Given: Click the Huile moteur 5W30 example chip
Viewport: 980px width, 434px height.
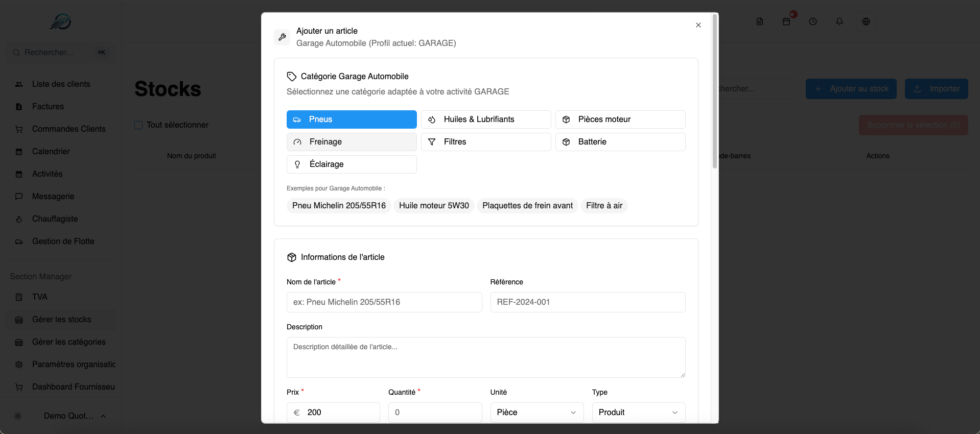Looking at the screenshot, I should pos(434,206).
